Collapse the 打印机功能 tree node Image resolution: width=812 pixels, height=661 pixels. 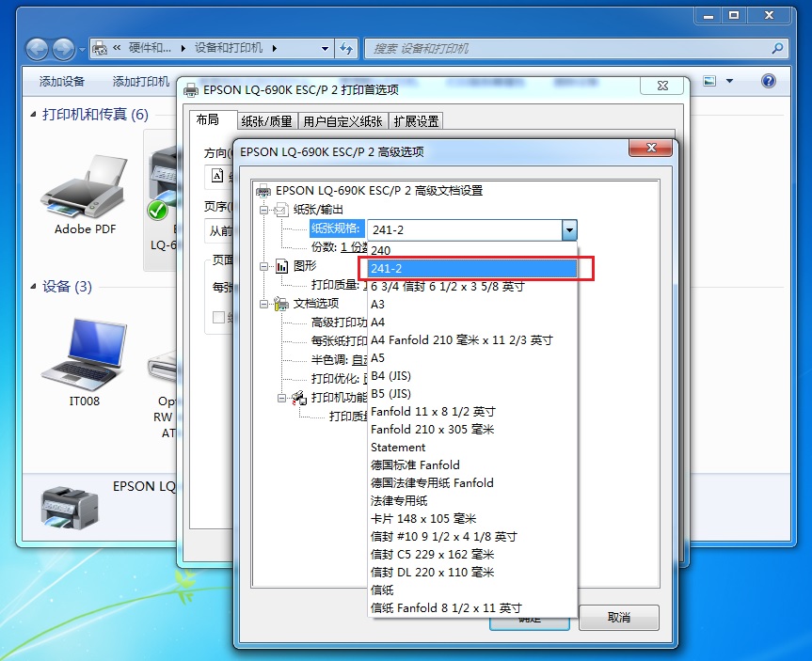(x=281, y=398)
